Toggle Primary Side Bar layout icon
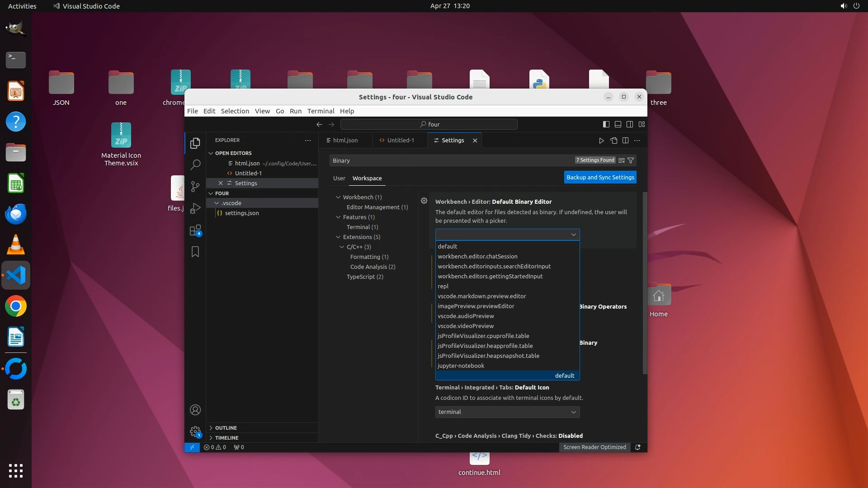 pos(606,124)
